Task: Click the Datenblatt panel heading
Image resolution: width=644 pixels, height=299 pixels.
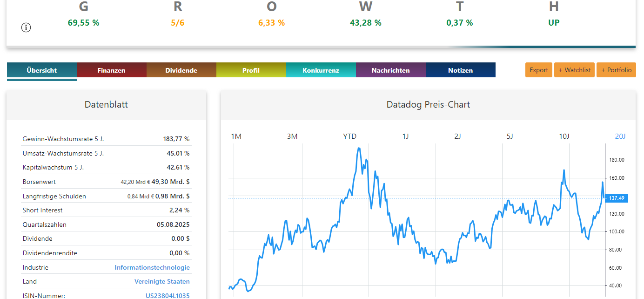Action: click(106, 104)
